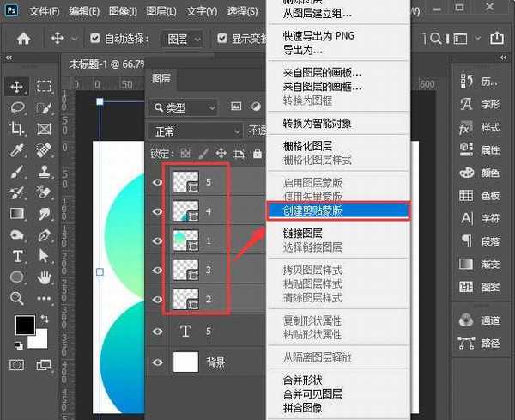Select the Zoom magnifier tool
This screenshot has height=420, width=515.
click(x=16, y=298)
